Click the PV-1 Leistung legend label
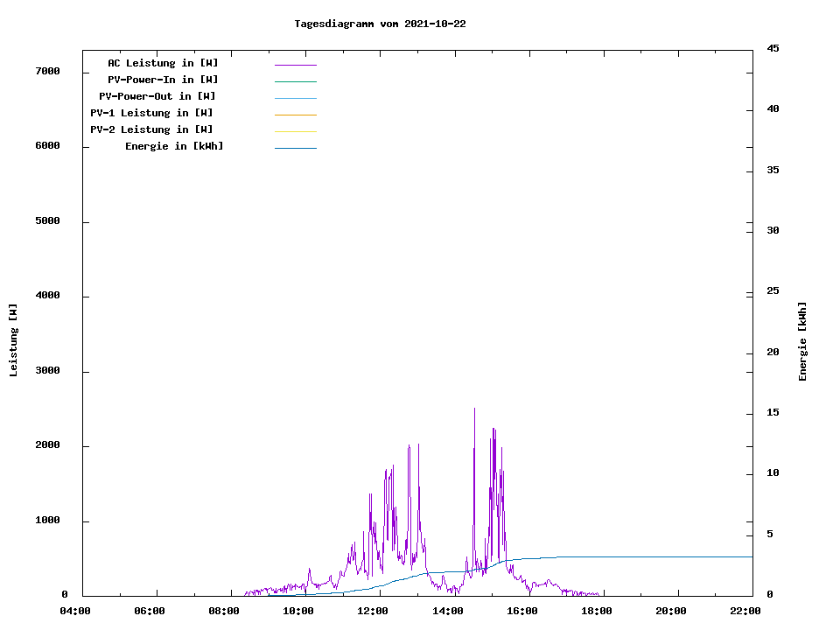This screenshot has width=840, height=630. point(151,113)
